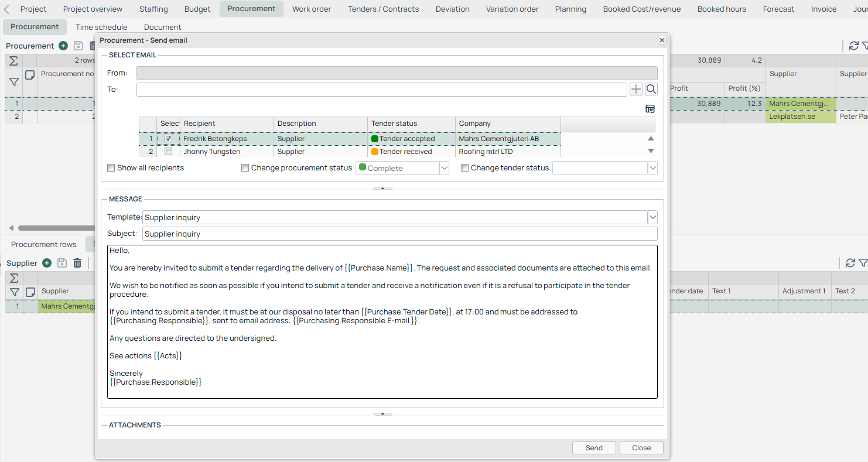Click the Close button in dialog
Viewport: 868px width, 462px height.
(641, 448)
